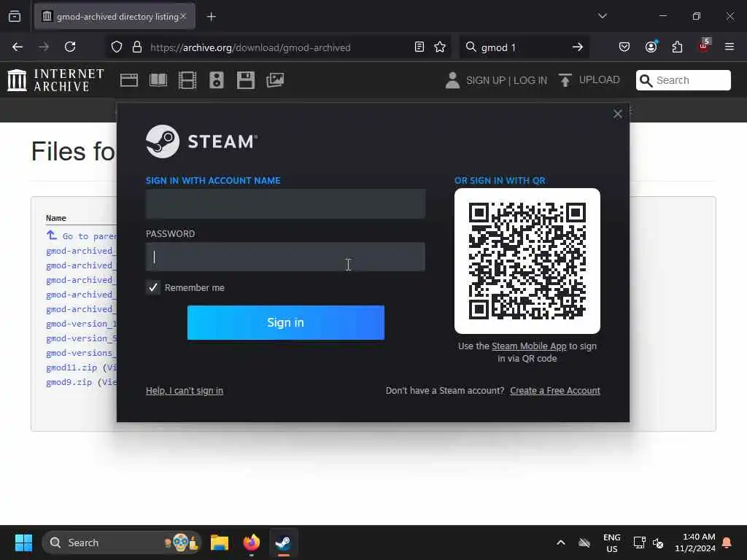Open Internet Archive video film icon
This screenshot has height=560, width=747.
[187, 80]
